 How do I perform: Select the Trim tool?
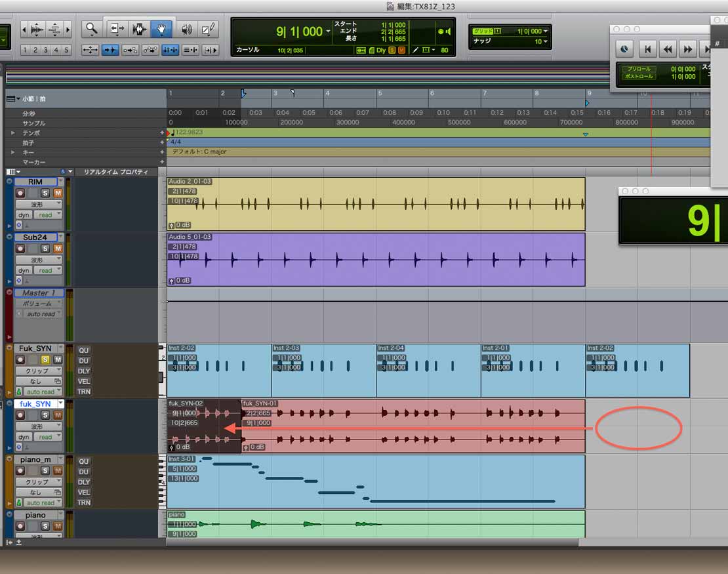(116, 30)
